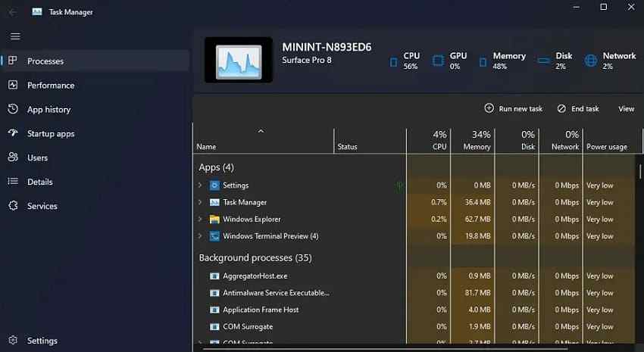Click the 81.7 MB memory value
The width and height of the screenshot is (644, 352).
(479, 293)
